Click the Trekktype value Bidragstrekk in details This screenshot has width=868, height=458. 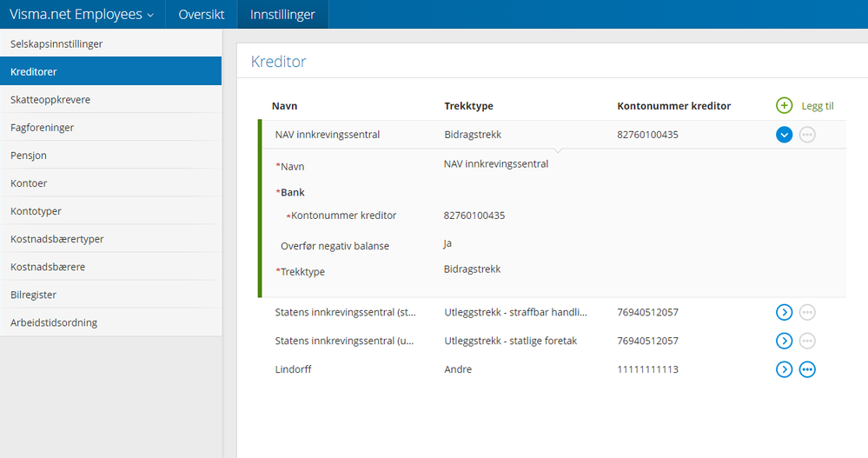pyautogui.click(x=472, y=269)
